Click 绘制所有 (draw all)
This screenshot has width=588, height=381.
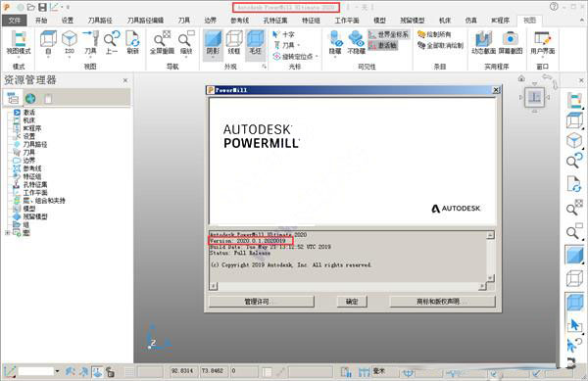434,34
